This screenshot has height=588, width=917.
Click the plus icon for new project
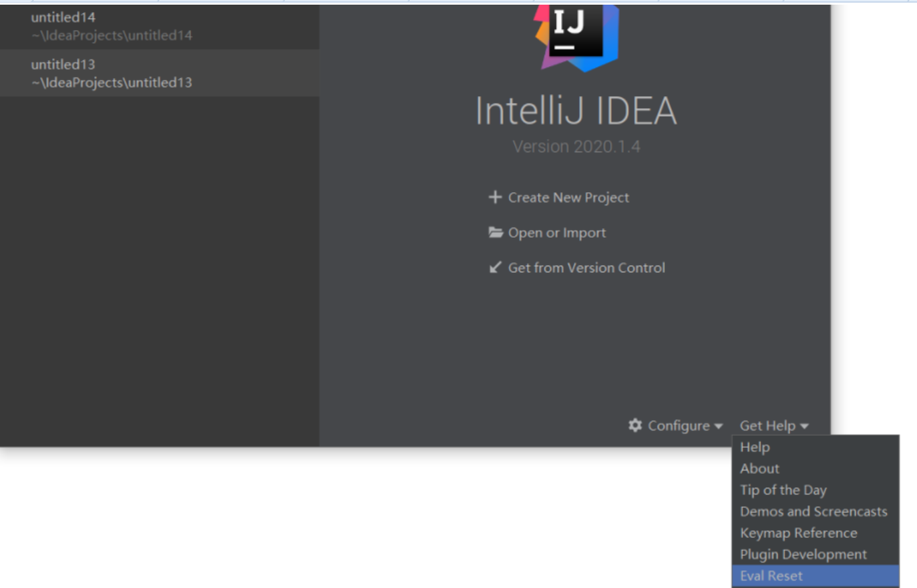(495, 197)
